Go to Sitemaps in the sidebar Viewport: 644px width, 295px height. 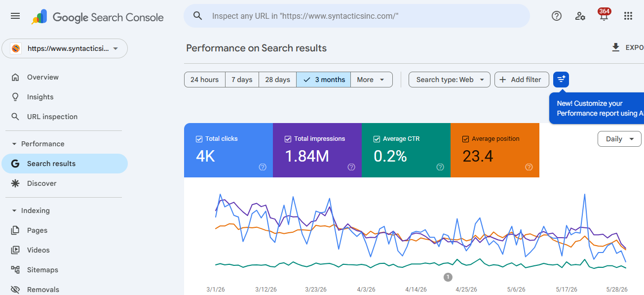pyautogui.click(x=42, y=270)
